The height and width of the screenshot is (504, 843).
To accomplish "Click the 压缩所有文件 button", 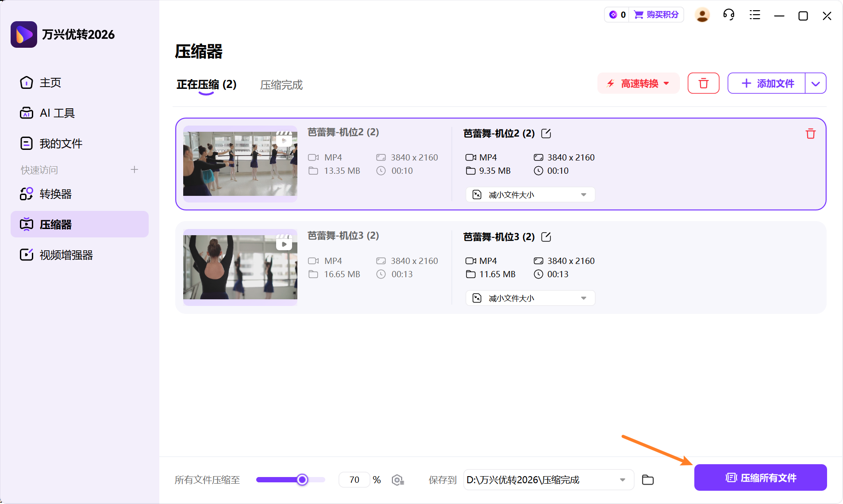I will click(x=760, y=477).
